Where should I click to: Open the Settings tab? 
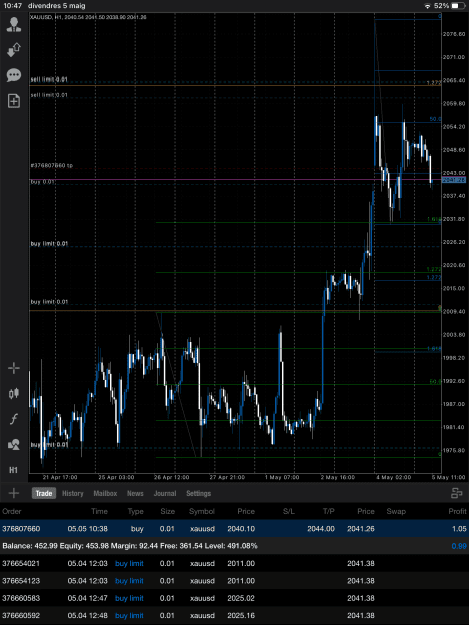(x=198, y=493)
